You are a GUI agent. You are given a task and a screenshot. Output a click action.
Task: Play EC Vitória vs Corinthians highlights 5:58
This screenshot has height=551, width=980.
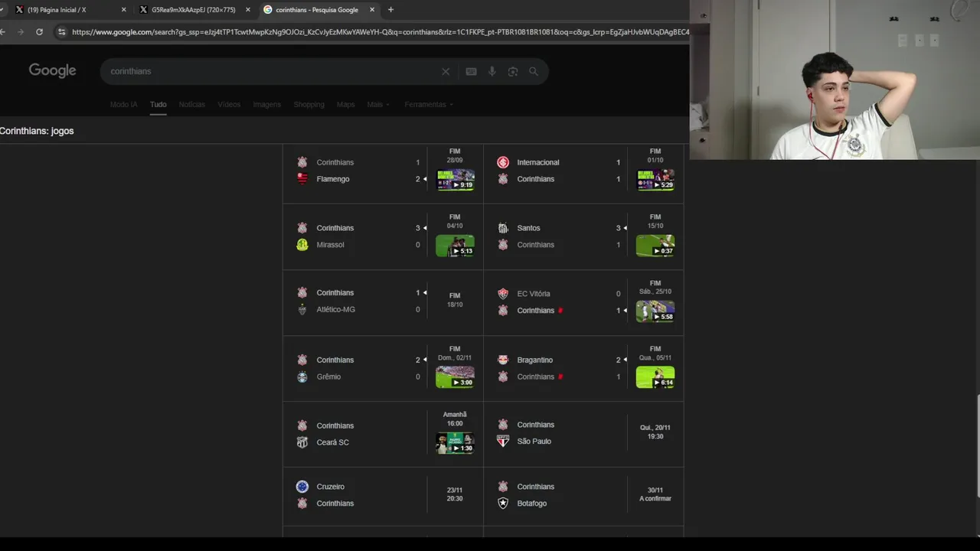coord(655,311)
